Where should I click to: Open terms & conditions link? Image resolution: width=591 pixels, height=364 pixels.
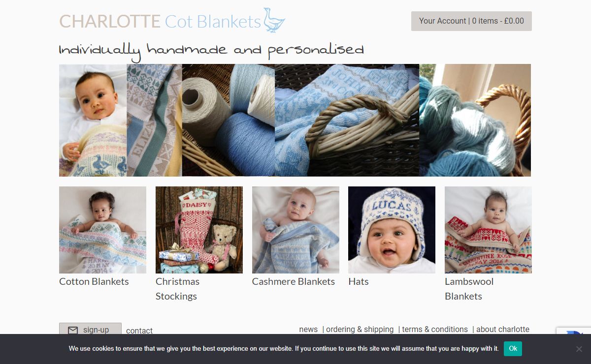point(435,330)
